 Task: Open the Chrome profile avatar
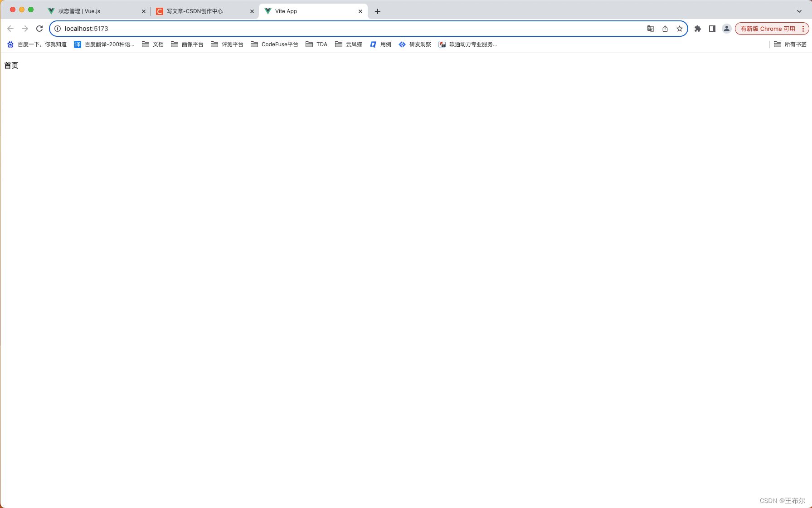click(x=727, y=29)
